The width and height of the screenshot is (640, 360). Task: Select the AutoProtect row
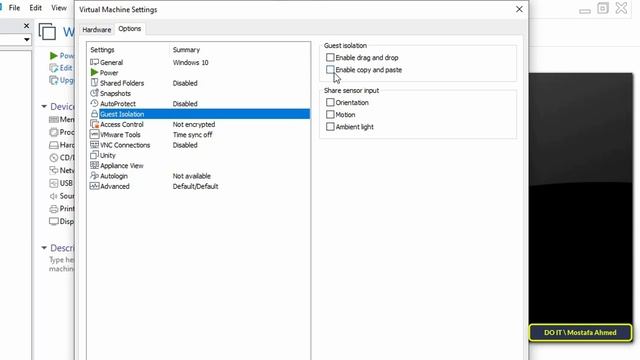[x=199, y=104]
